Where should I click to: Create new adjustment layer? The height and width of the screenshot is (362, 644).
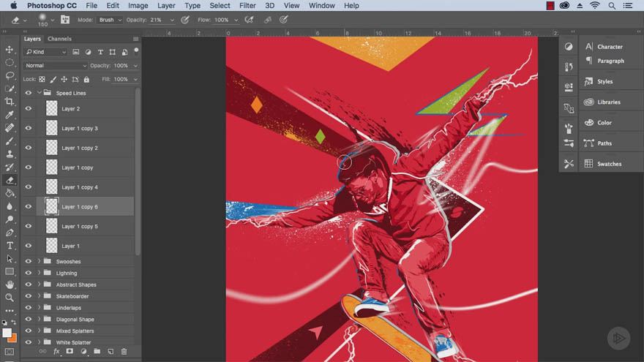[83, 352]
